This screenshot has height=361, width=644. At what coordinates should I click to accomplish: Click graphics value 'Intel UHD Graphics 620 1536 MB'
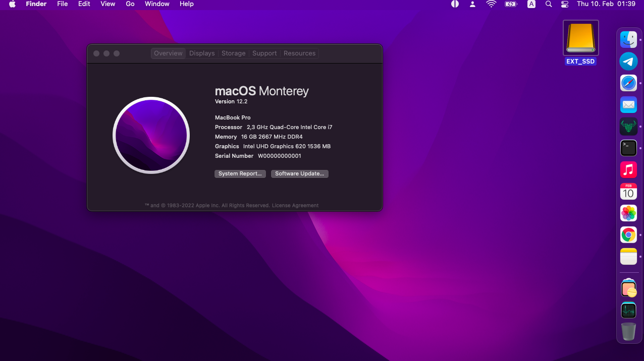tap(287, 146)
